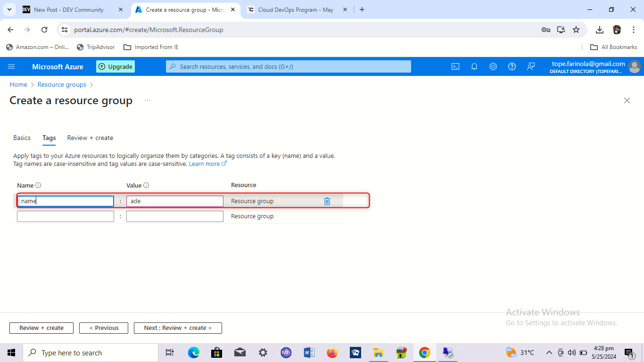The height and width of the screenshot is (362, 644).
Task: Open the Azure portal hamburger menu
Action: 11,66
